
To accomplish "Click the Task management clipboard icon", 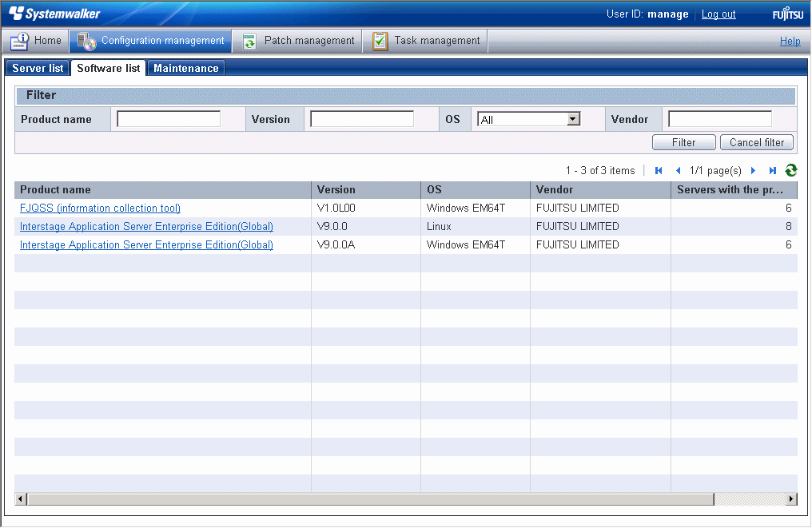I will [x=380, y=41].
